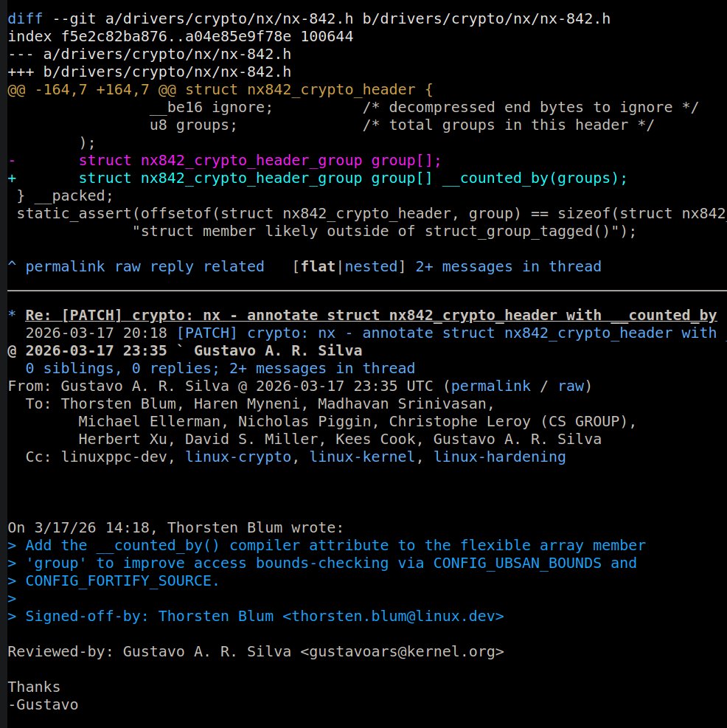Screen dimensions: 727x728
Task: Select the bold flat view label
Action: [x=318, y=266]
